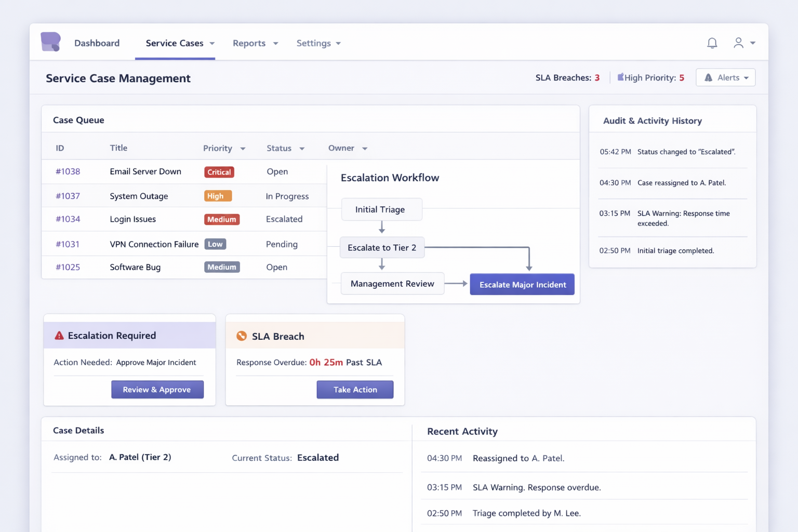This screenshot has width=798, height=532.
Task: Click the Low priority badge
Action: coord(215,244)
